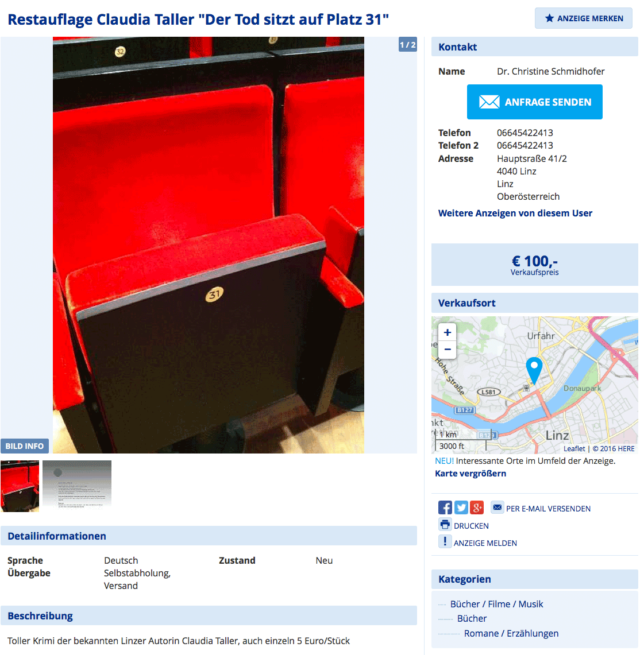Viewport: 644px width, 655px height.
Task: Select the red seat thumbnail
Action: coord(20,486)
